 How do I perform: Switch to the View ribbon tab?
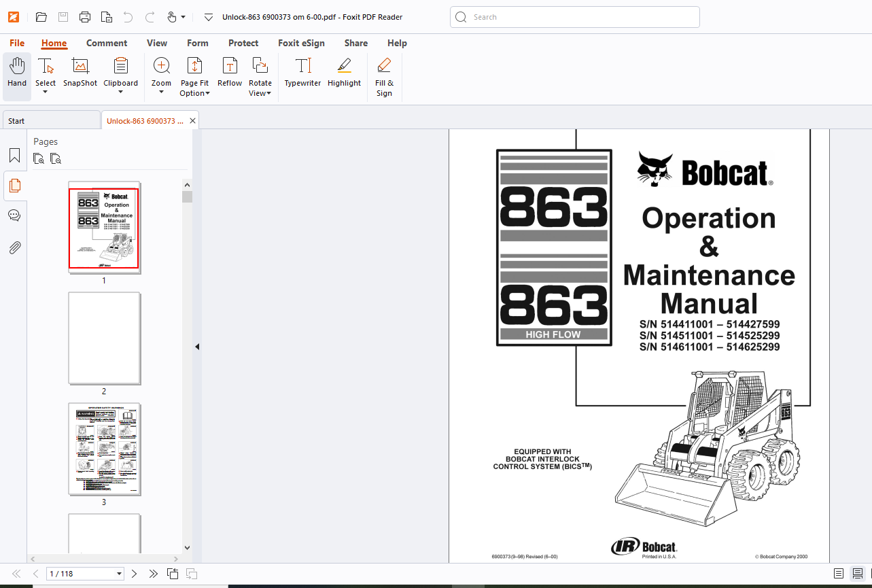coord(157,43)
